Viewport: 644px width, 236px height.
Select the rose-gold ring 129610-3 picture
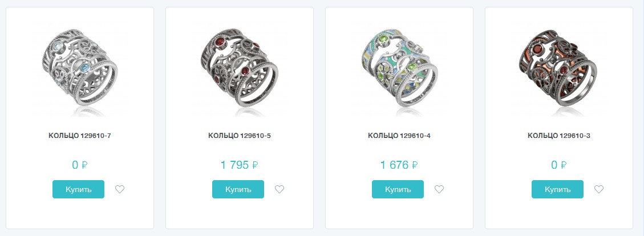(558, 68)
